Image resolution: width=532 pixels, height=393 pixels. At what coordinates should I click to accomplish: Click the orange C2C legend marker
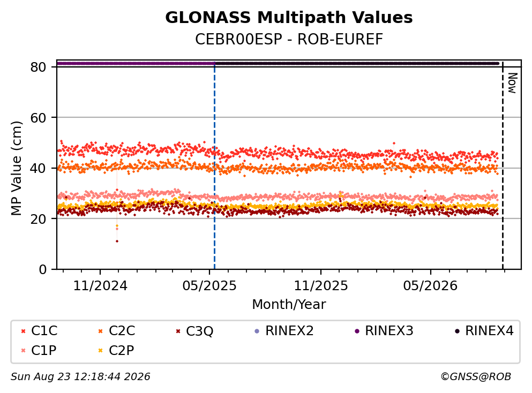click(100, 331)
